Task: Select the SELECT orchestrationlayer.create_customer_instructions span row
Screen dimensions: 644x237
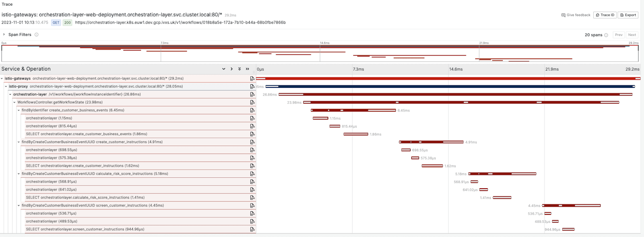Action: coord(83,166)
